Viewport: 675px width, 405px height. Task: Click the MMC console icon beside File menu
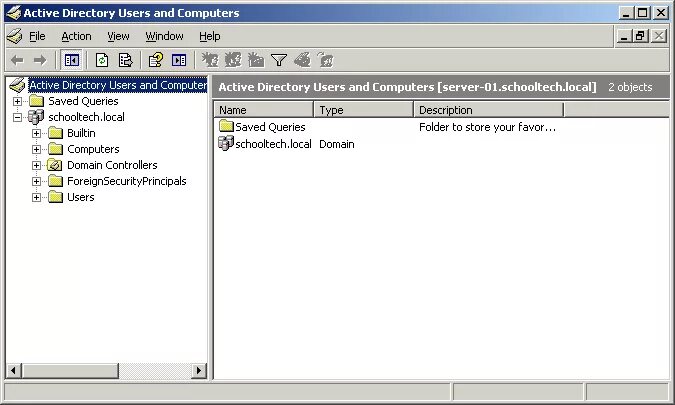pos(15,36)
